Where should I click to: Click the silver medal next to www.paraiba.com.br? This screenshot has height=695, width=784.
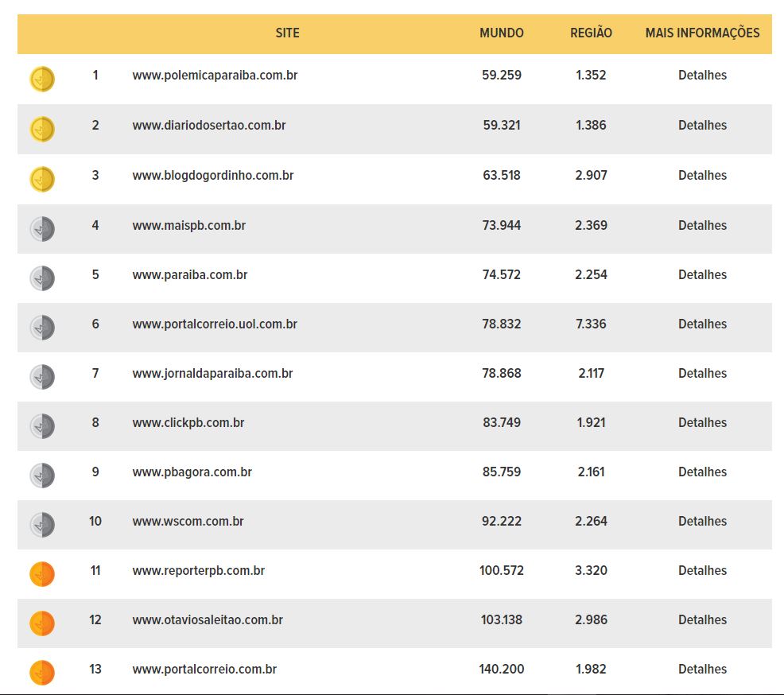pyautogui.click(x=42, y=278)
